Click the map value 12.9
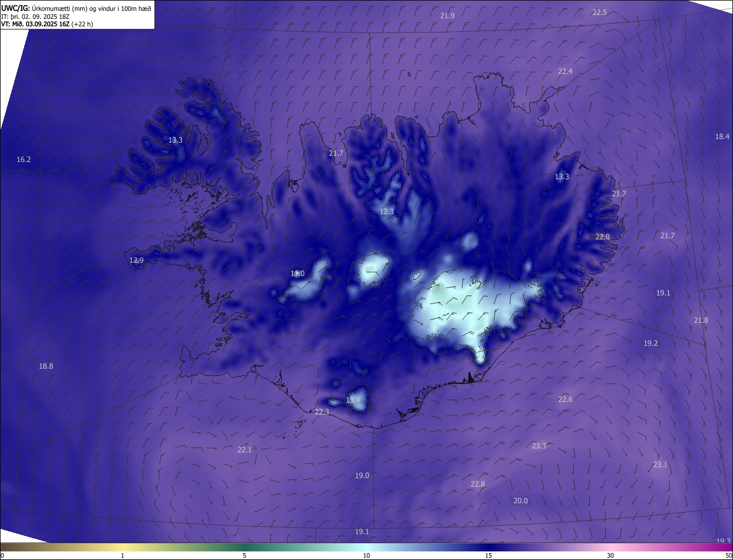This screenshot has height=560, width=733. coord(136,260)
